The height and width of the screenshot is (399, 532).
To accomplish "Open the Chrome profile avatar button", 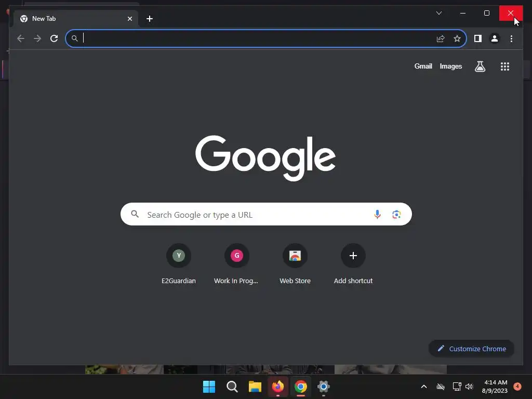I will [x=495, y=38].
